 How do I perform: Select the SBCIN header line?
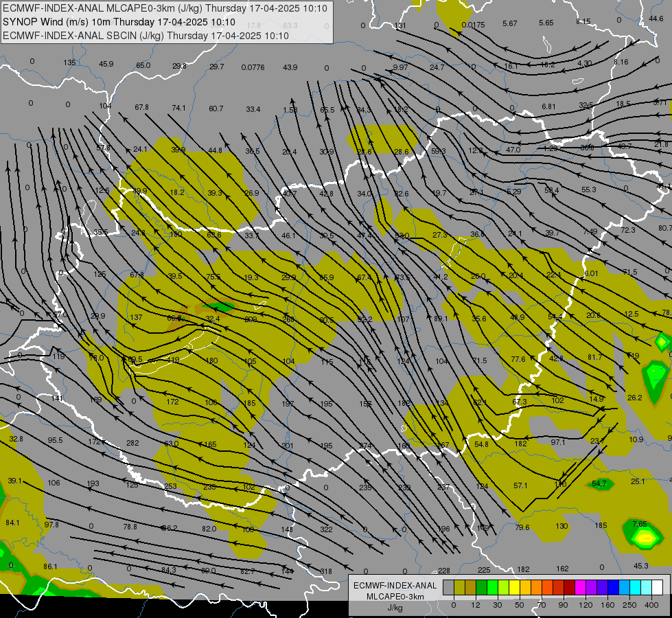pos(146,36)
